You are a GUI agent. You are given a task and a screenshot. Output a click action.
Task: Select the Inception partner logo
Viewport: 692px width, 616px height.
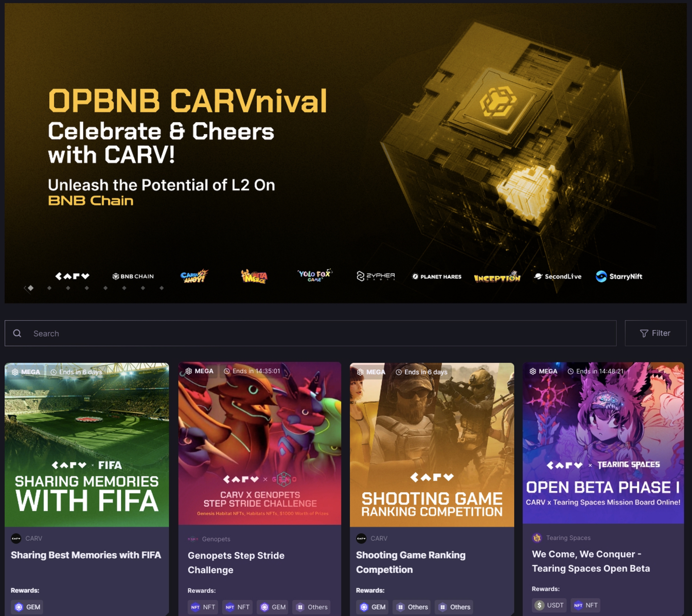[497, 278]
